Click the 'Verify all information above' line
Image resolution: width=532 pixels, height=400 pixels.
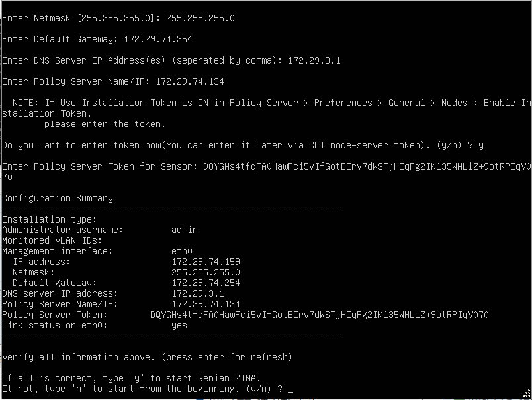point(147,357)
